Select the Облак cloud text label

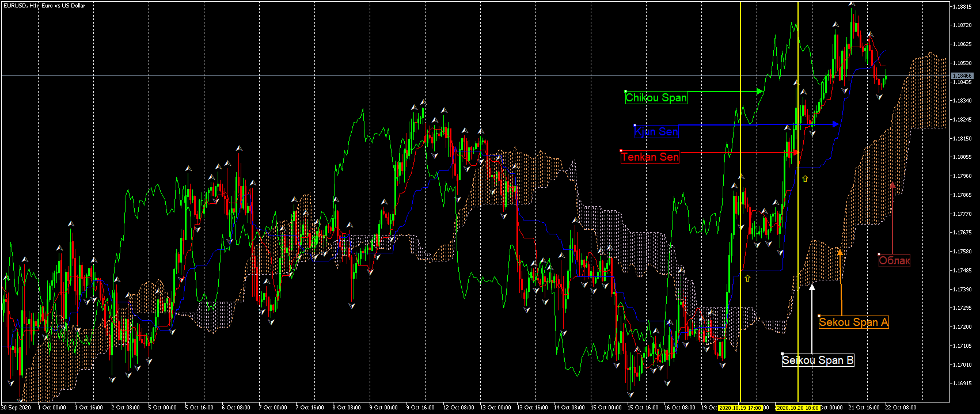(x=894, y=261)
